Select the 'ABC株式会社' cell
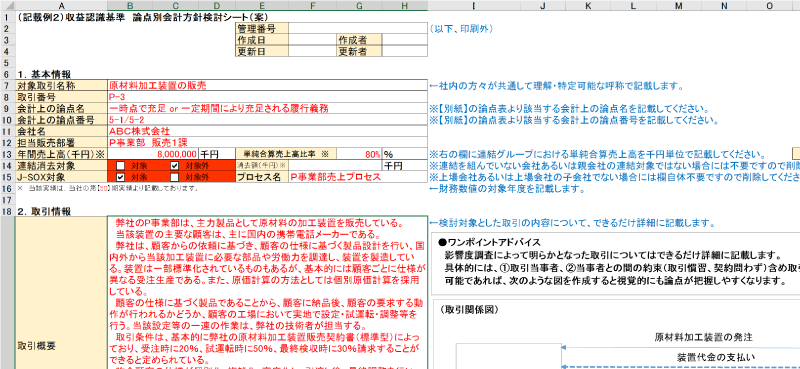This screenshot has width=800, height=369. coord(267,131)
